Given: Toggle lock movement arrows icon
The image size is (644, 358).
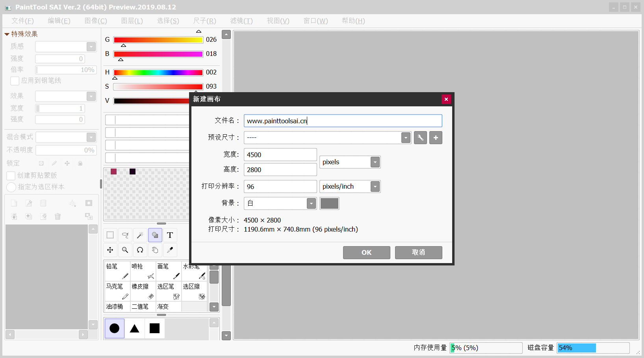Looking at the screenshot, I should point(67,163).
